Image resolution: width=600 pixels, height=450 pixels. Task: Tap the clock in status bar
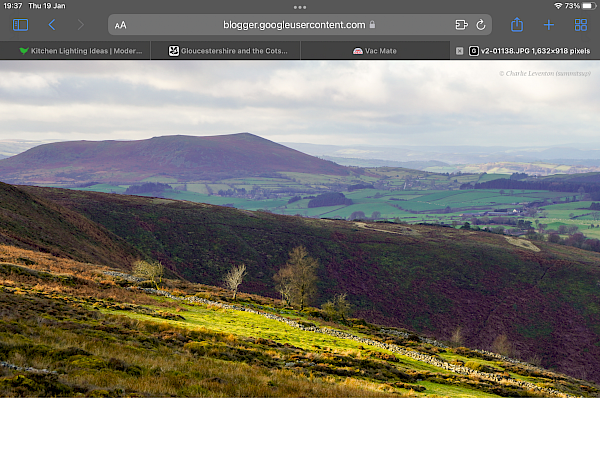pos(13,6)
